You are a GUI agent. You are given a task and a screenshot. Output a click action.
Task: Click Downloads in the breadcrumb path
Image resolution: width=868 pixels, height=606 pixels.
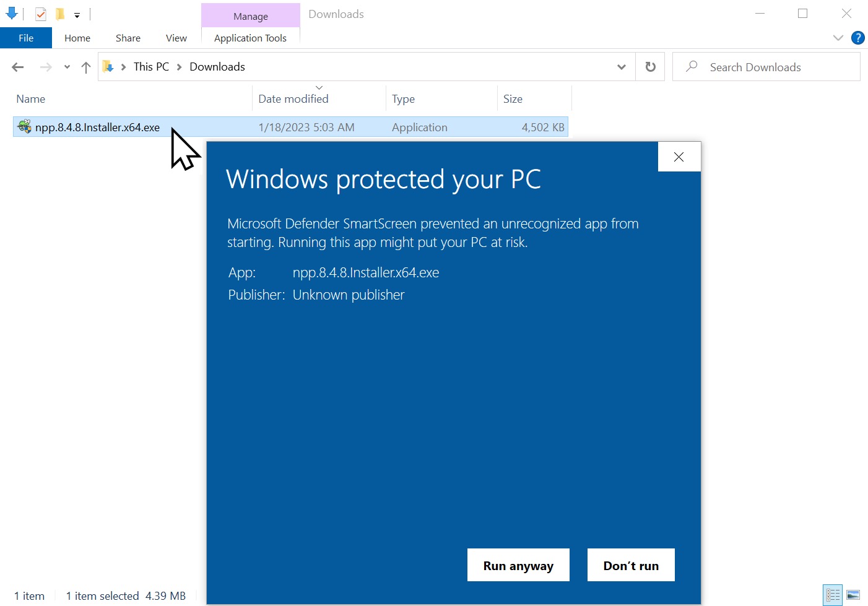point(217,66)
